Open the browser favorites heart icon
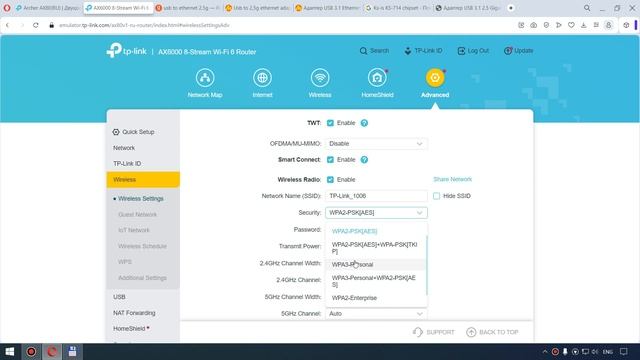640x360 pixels. (x=571, y=25)
